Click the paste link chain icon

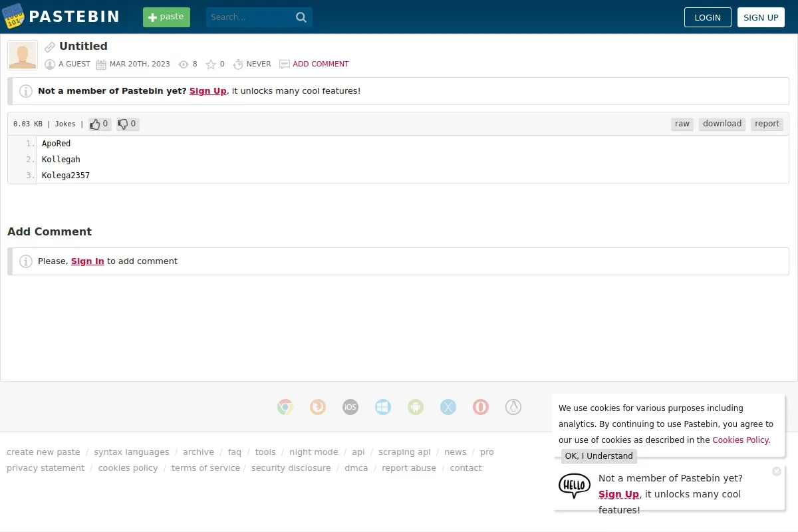pyautogui.click(x=50, y=47)
